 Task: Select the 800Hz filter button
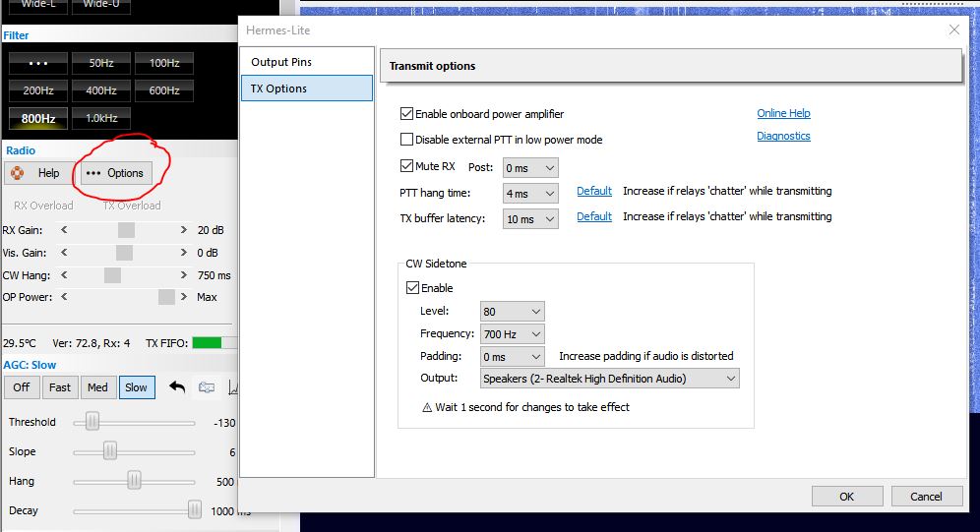(38, 118)
